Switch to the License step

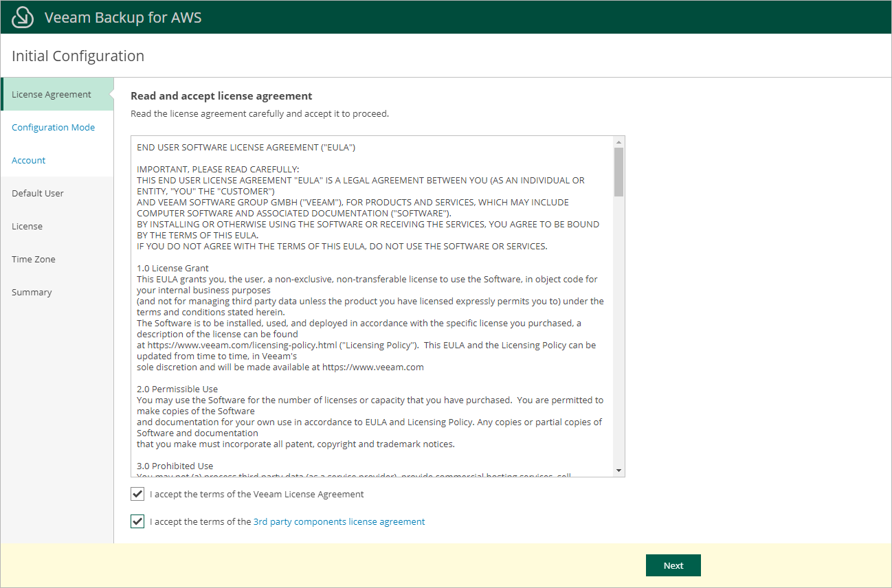coord(57,226)
